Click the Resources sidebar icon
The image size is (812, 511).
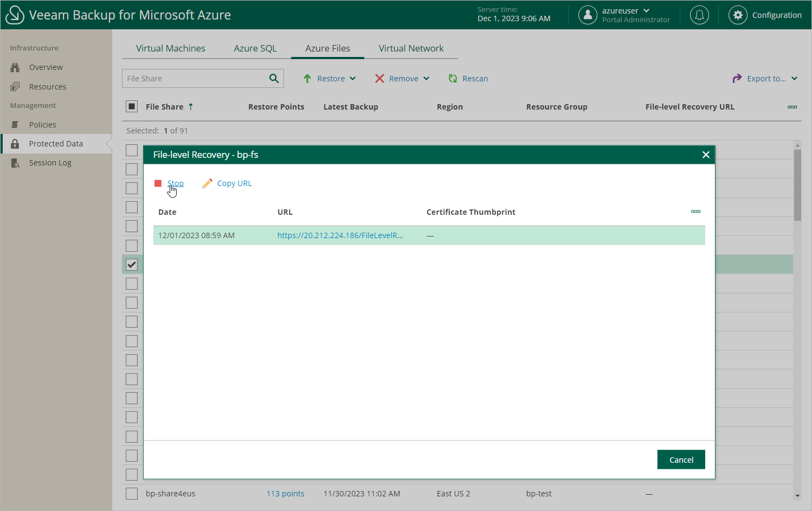(15, 87)
